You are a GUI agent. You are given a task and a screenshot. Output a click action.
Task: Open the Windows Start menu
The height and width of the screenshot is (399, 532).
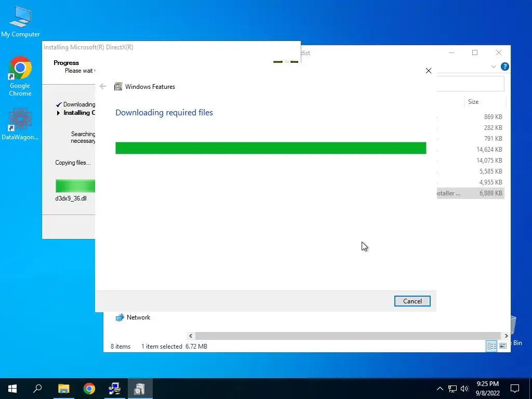[12, 389]
